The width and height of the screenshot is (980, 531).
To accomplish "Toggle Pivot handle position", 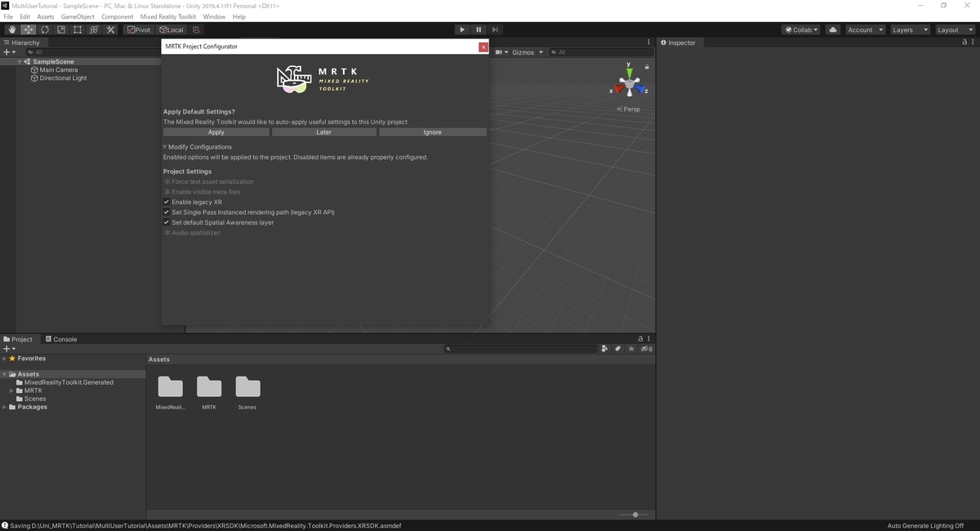I will click(x=139, y=29).
